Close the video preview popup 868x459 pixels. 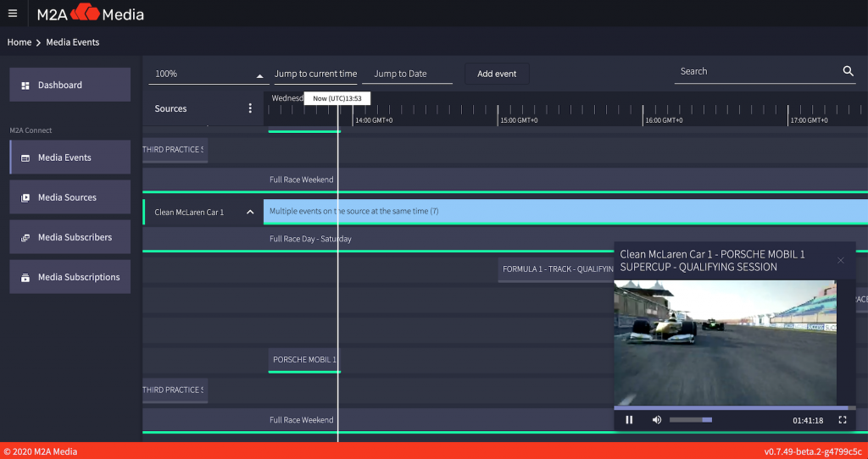pyautogui.click(x=840, y=260)
